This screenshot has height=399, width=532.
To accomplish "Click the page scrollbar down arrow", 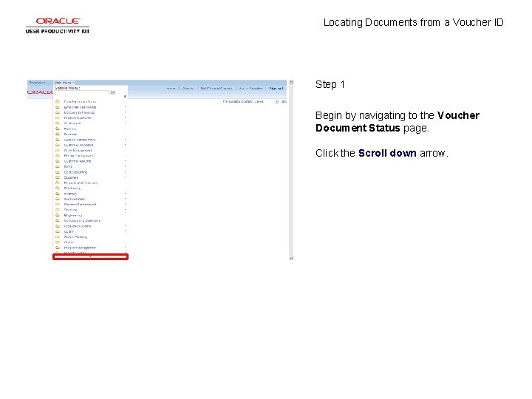I will point(291,258).
